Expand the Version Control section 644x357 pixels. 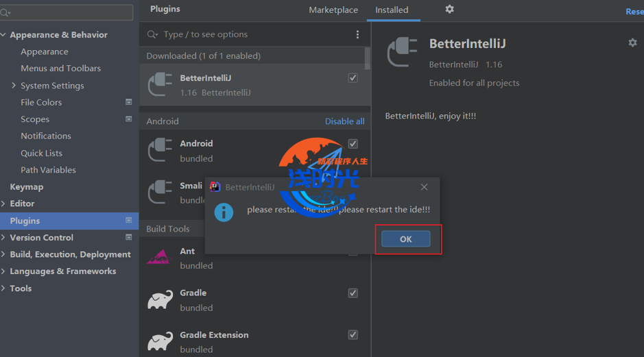click(x=4, y=238)
